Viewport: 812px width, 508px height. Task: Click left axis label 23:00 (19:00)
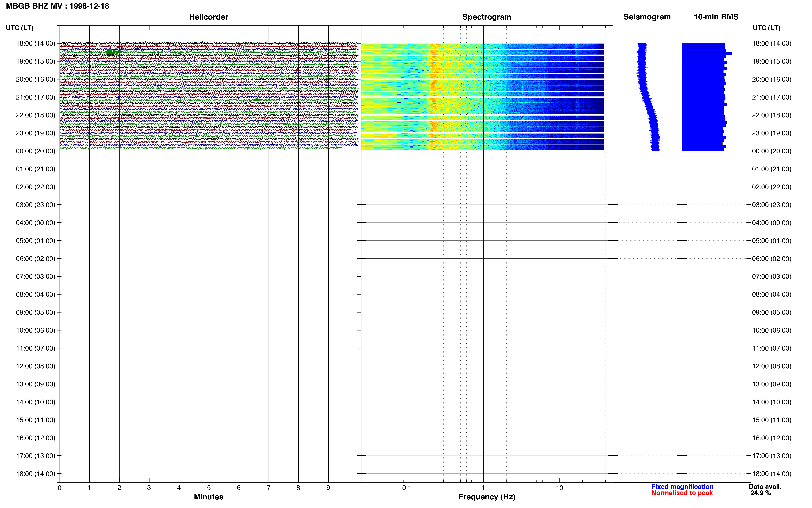coord(36,133)
